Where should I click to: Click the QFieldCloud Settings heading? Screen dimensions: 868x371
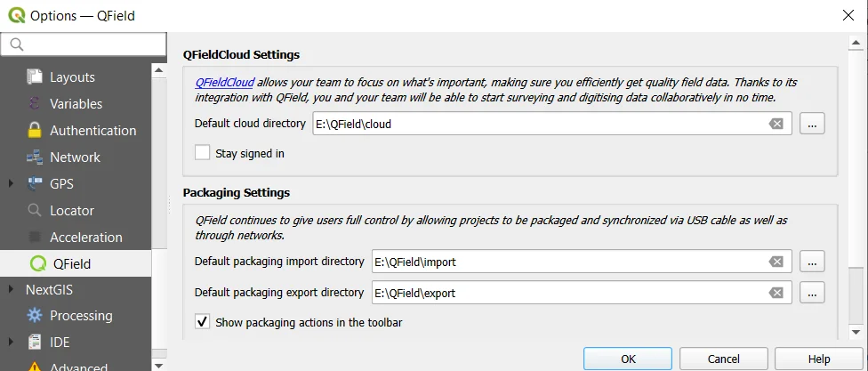click(241, 55)
